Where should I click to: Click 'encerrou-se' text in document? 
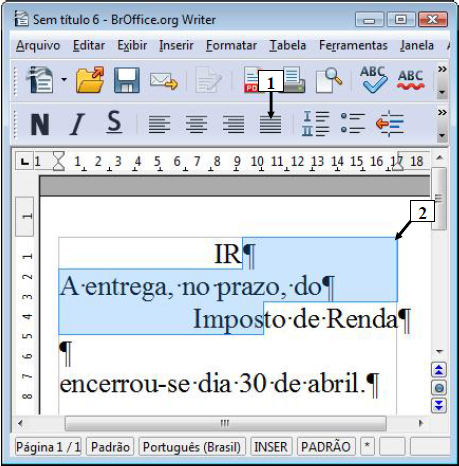(x=124, y=383)
